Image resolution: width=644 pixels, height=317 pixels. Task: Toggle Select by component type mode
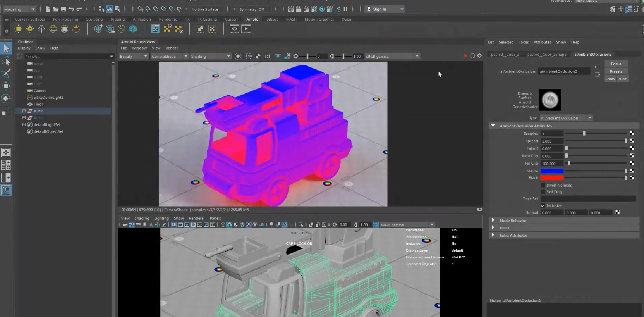coord(117,9)
